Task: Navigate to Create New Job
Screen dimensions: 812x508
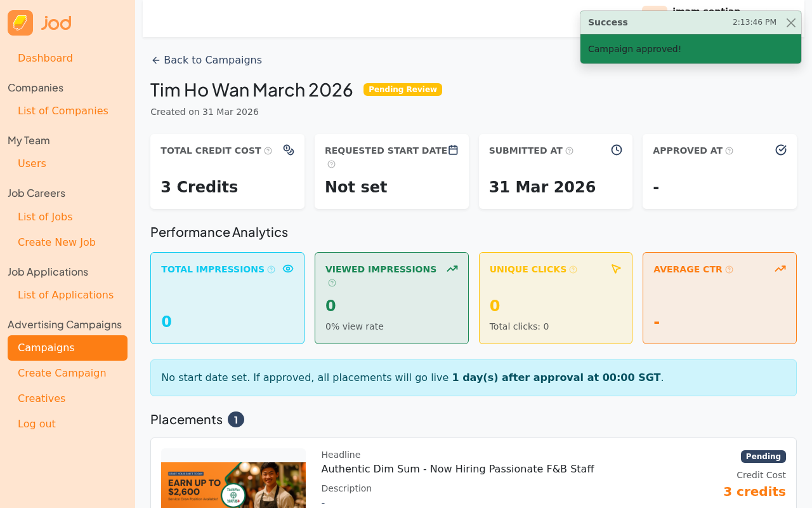Action: pos(56,242)
